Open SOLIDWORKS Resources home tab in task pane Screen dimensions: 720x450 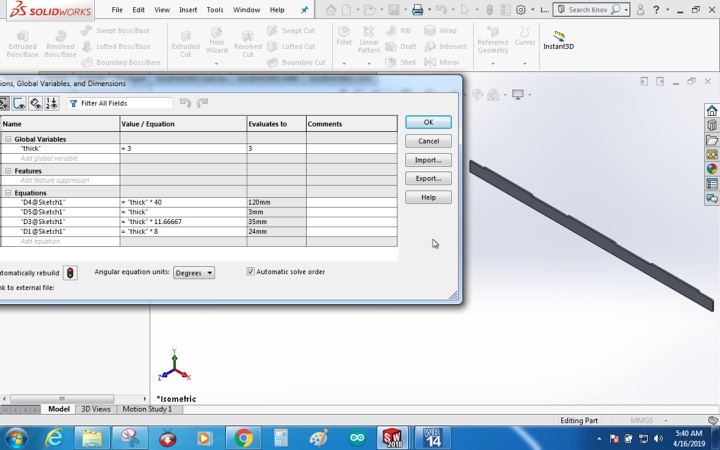pos(712,111)
